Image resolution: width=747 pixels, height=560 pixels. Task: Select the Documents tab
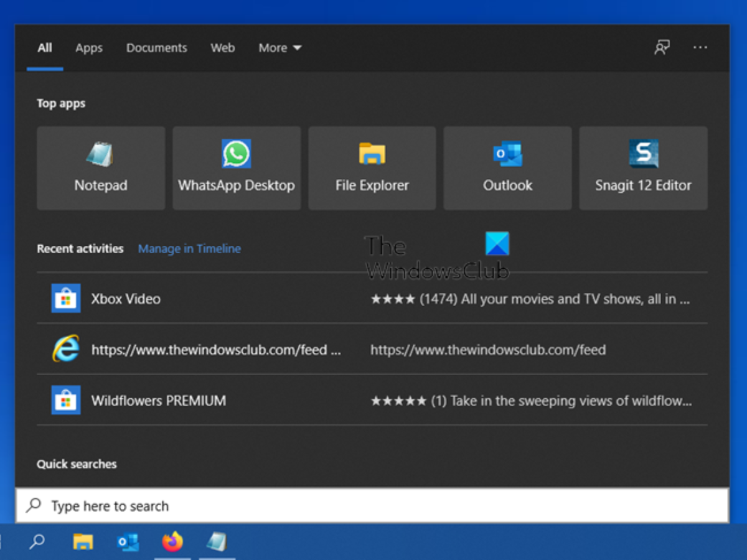(x=156, y=48)
